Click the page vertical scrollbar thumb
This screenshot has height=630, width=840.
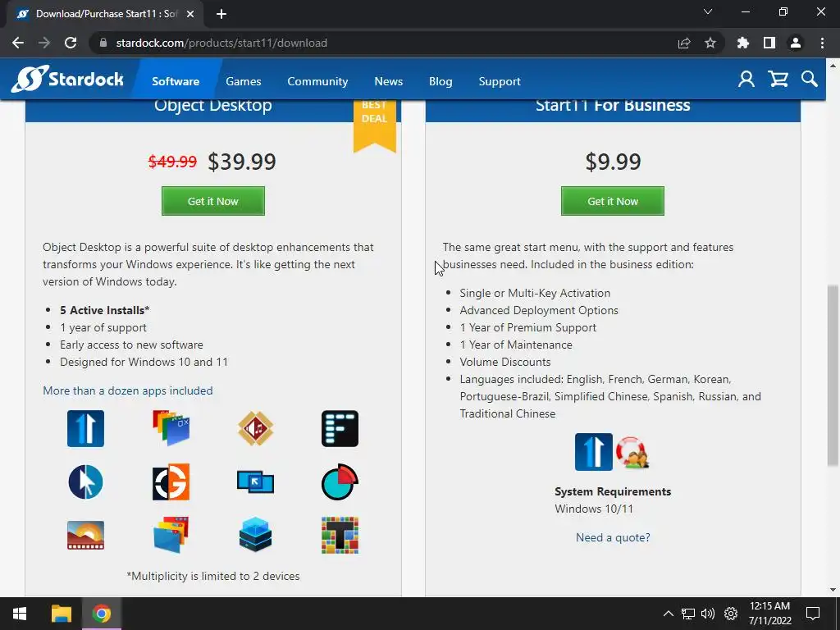point(833,375)
